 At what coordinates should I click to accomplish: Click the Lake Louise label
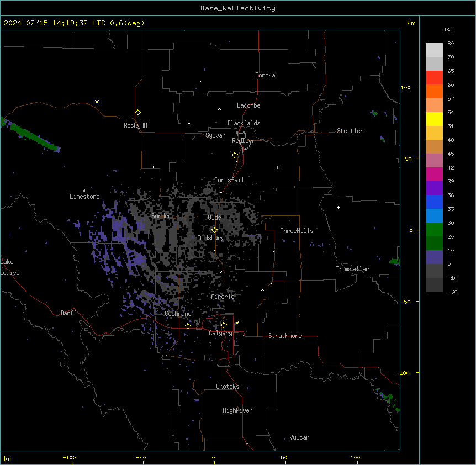point(10,267)
